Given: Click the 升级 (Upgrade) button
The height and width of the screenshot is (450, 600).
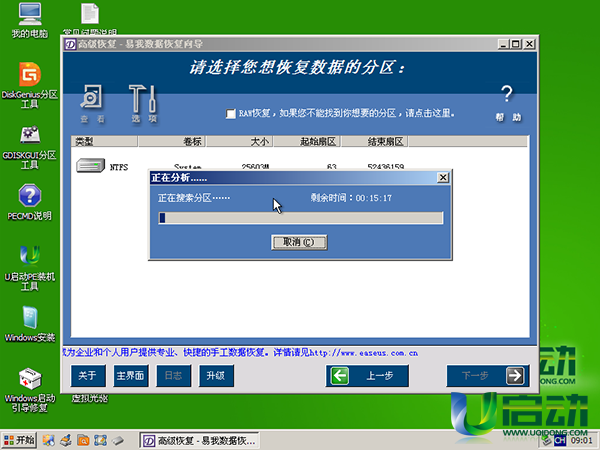Looking at the screenshot, I should [215, 376].
